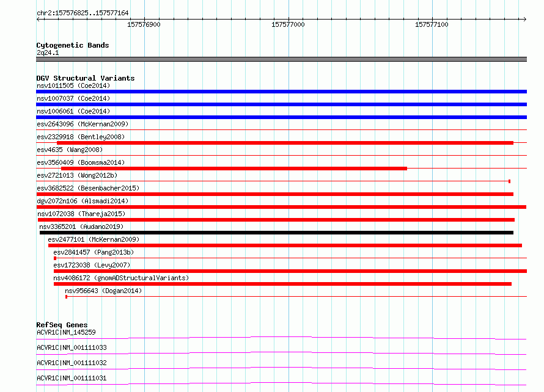This screenshot has height=392, width=544.
Task: Click the magenta line of ACVR1C|NM_145259
Action: click(x=281, y=338)
